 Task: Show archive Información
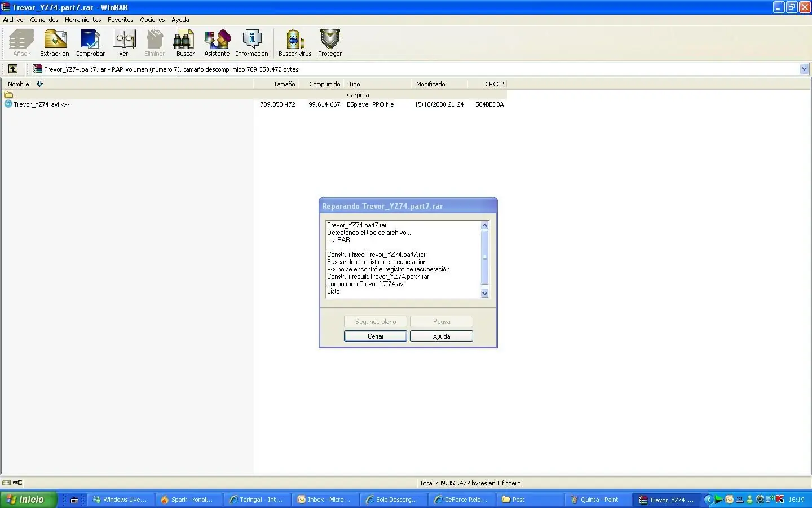point(252,43)
